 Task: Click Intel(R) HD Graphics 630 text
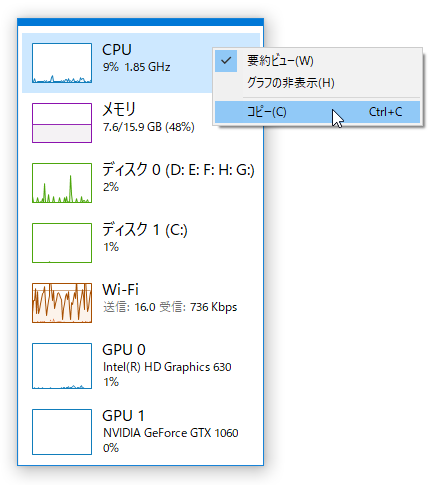[x=167, y=367]
